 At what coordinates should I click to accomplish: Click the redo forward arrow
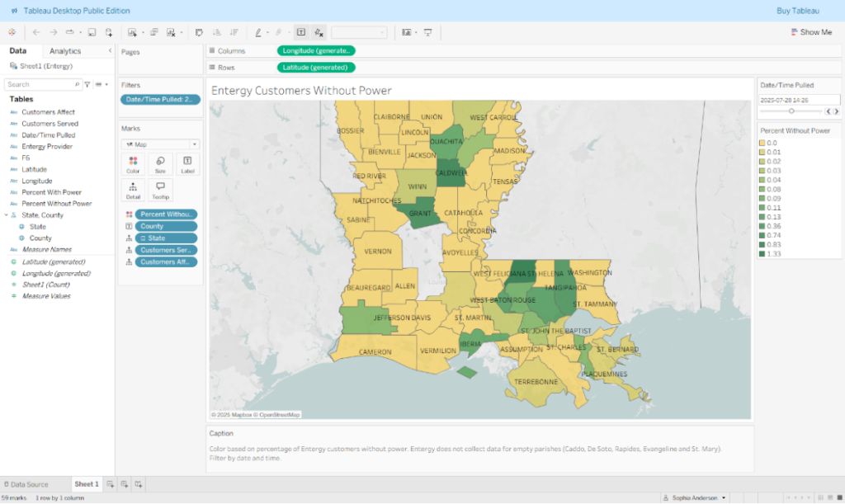pyautogui.click(x=54, y=32)
